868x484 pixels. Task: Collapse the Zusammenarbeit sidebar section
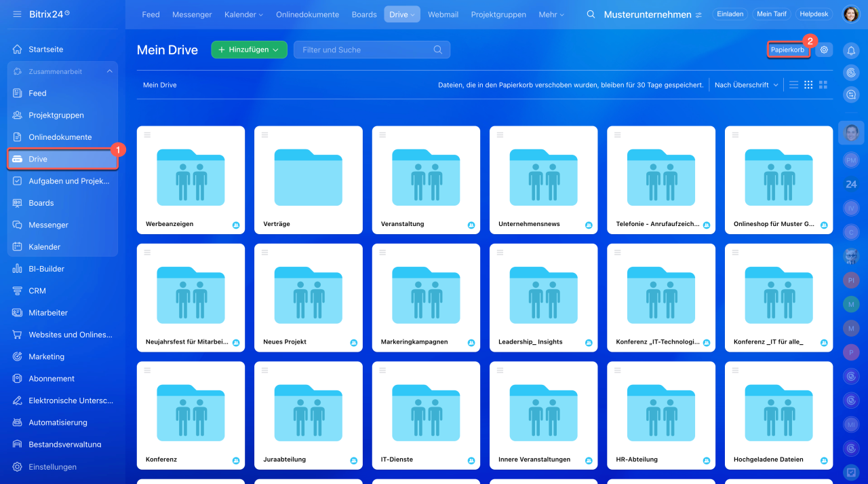(109, 71)
